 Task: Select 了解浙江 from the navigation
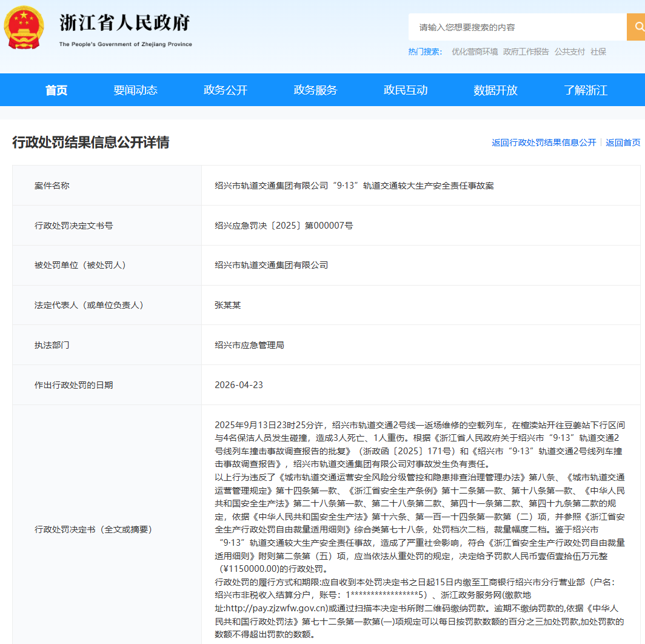[584, 89]
